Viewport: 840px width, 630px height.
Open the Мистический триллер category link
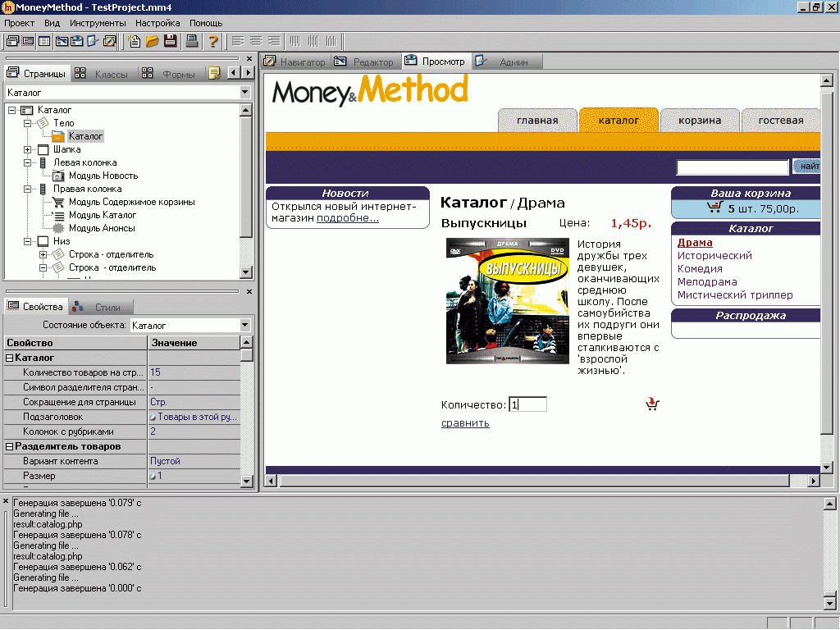735,295
